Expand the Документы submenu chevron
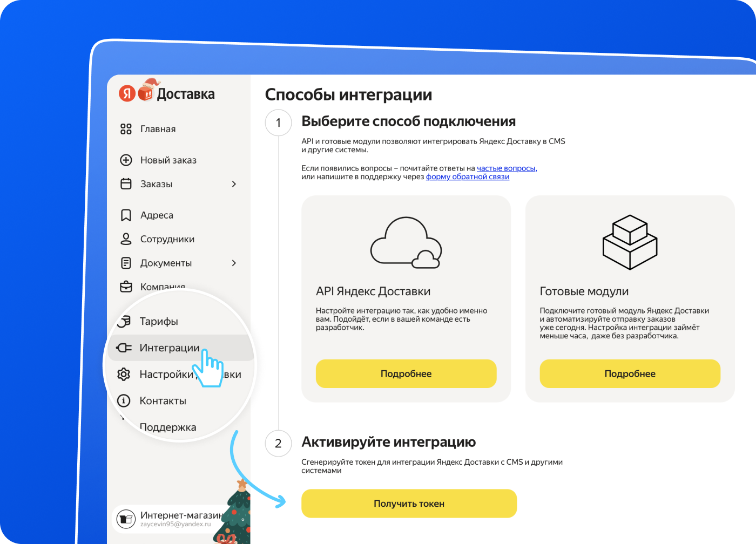This screenshot has width=756, height=544. coord(234,263)
